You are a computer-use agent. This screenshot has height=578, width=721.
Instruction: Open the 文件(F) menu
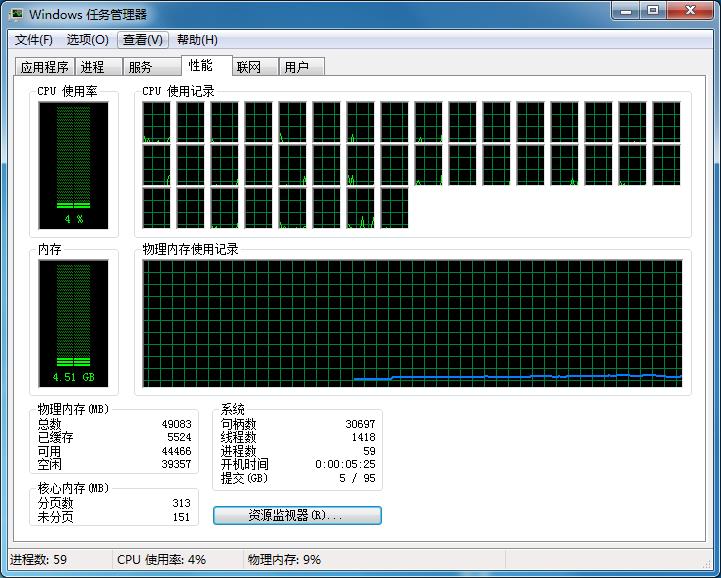tap(34, 40)
